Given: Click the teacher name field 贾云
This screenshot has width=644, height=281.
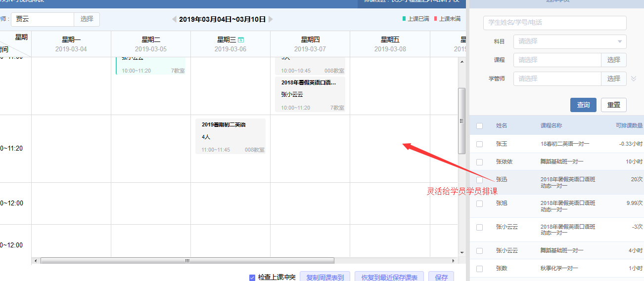Looking at the screenshot, I should pyautogui.click(x=43, y=19).
